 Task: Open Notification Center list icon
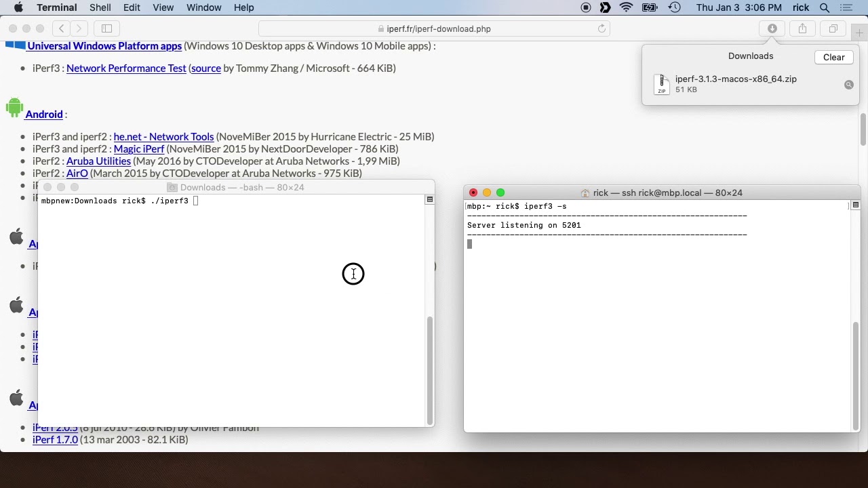point(846,7)
